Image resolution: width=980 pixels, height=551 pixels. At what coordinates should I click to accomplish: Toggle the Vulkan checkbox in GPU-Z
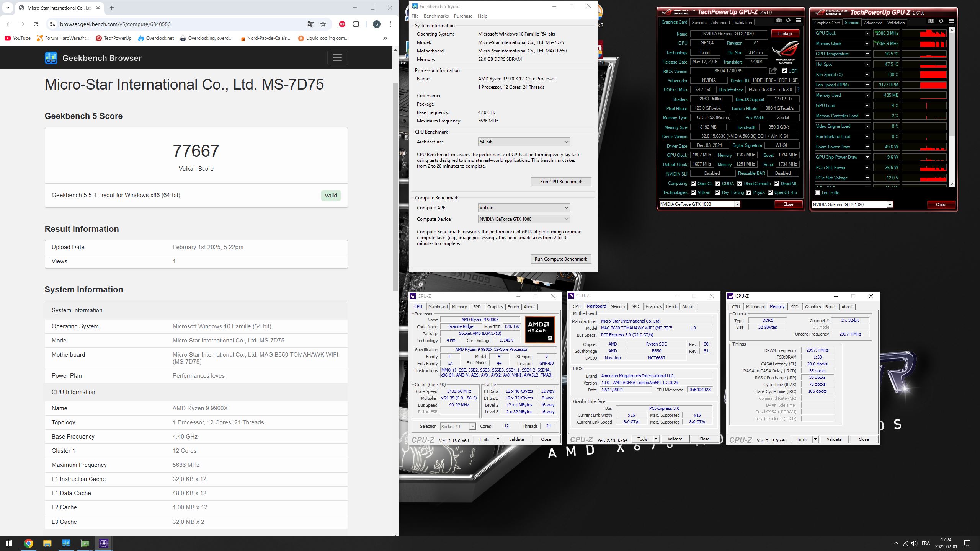pos(693,192)
